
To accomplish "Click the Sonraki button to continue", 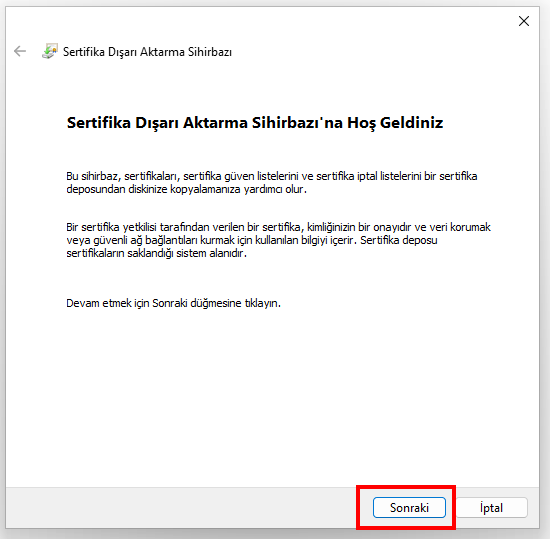I will (x=409, y=507).
